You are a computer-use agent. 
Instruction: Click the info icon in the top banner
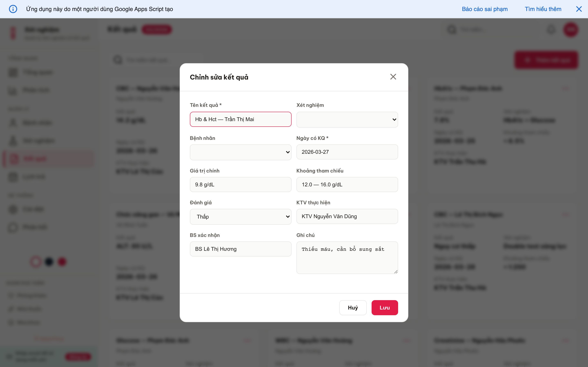pos(13,9)
